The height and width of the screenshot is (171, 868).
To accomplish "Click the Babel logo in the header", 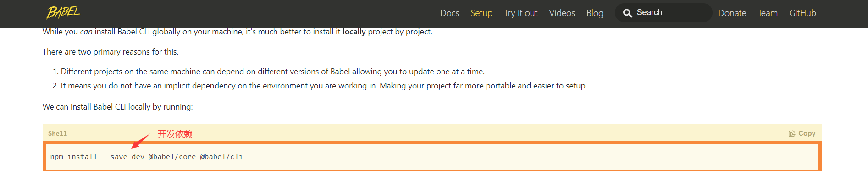I will click(x=63, y=12).
